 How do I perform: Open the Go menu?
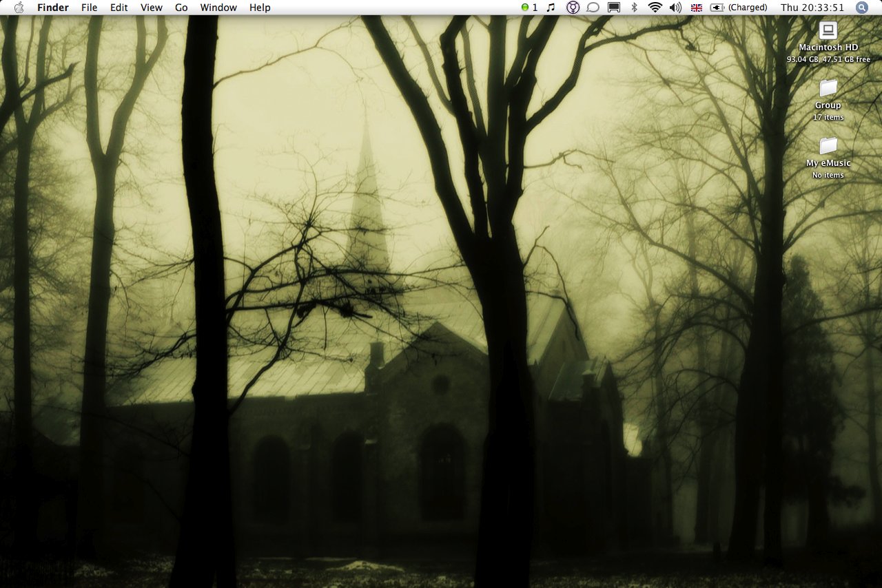[x=181, y=8]
